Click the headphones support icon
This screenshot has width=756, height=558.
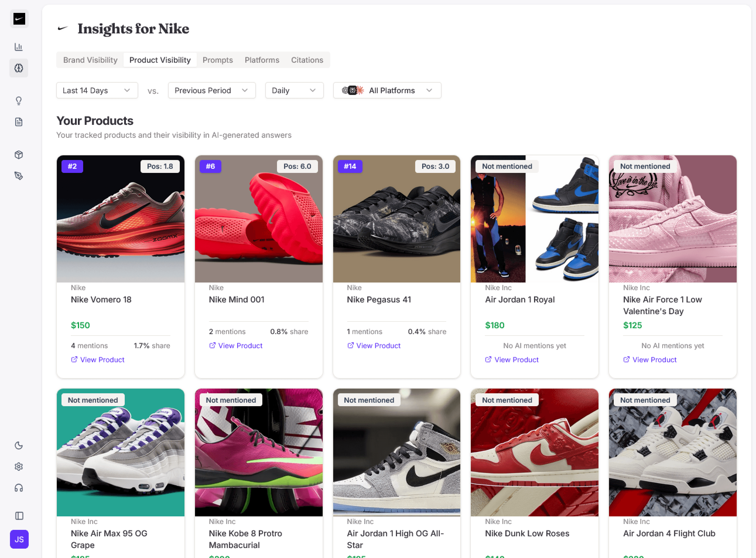(x=18, y=488)
